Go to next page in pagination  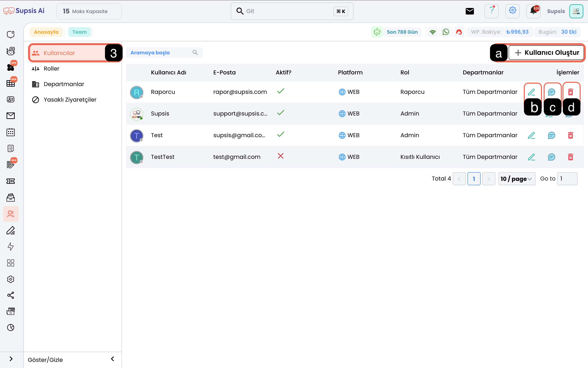coord(488,179)
